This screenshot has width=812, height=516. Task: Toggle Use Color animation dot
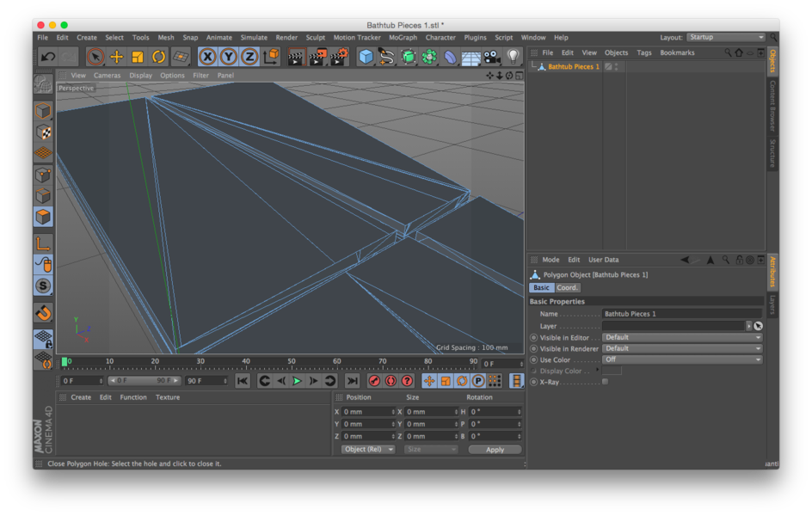[x=534, y=359]
